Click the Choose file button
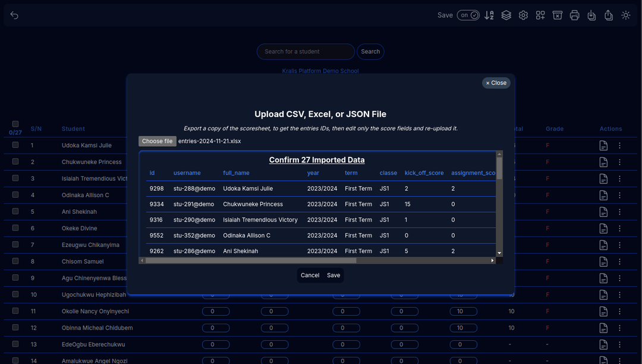This screenshot has height=364, width=642. (x=158, y=141)
